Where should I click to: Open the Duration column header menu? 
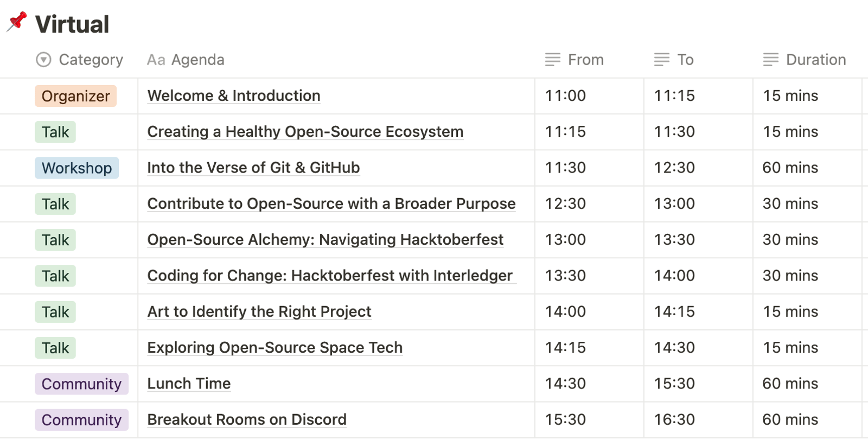805,60
